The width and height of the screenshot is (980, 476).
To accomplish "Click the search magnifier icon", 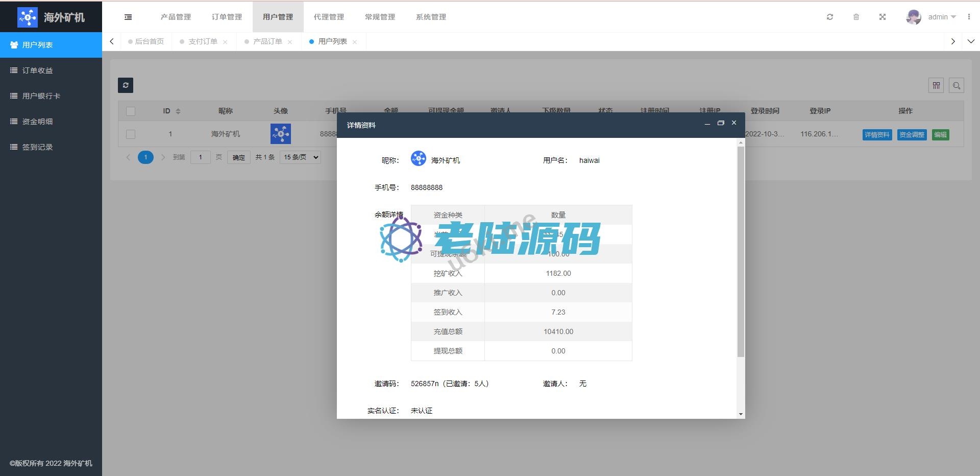I will [x=957, y=85].
